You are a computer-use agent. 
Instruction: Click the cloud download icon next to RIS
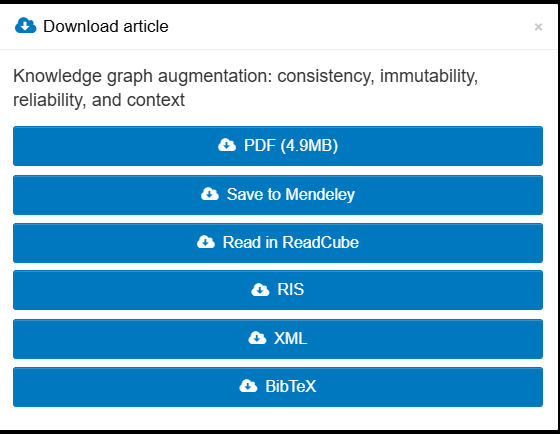[x=260, y=289]
